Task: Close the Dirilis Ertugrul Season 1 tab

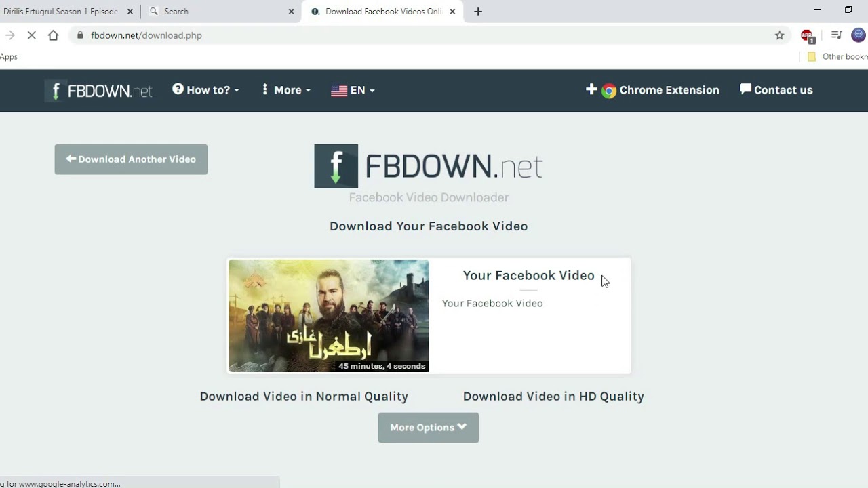Action: coord(130,12)
